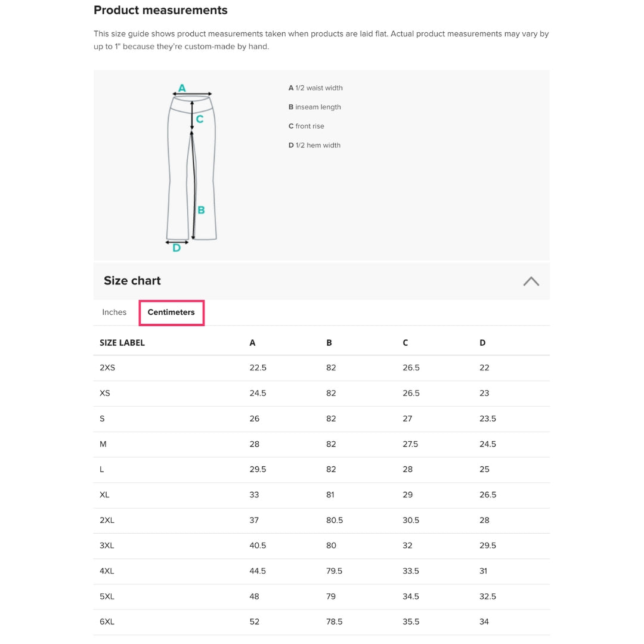
Task: Click the teal A waist label on diagram
Action: 182,88
